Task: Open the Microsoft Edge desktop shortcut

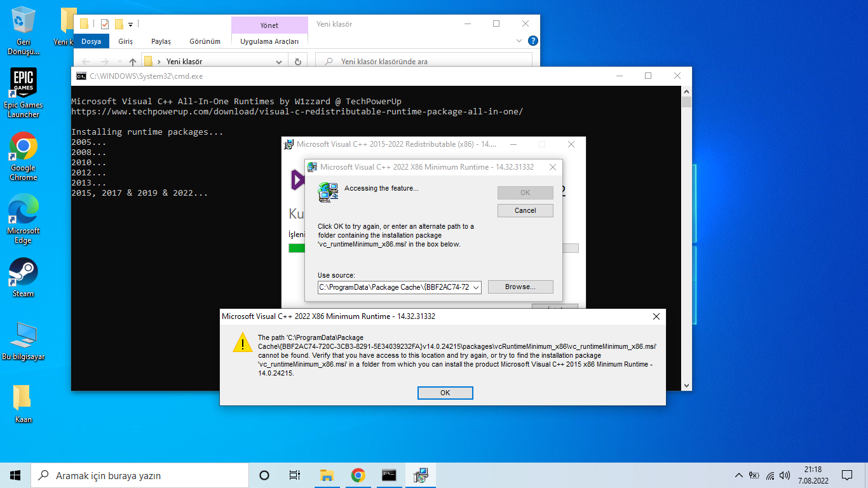Action: [x=24, y=219]
